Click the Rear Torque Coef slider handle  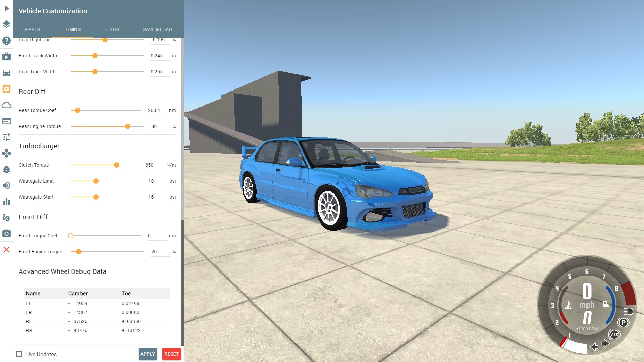tap(78, 110)
